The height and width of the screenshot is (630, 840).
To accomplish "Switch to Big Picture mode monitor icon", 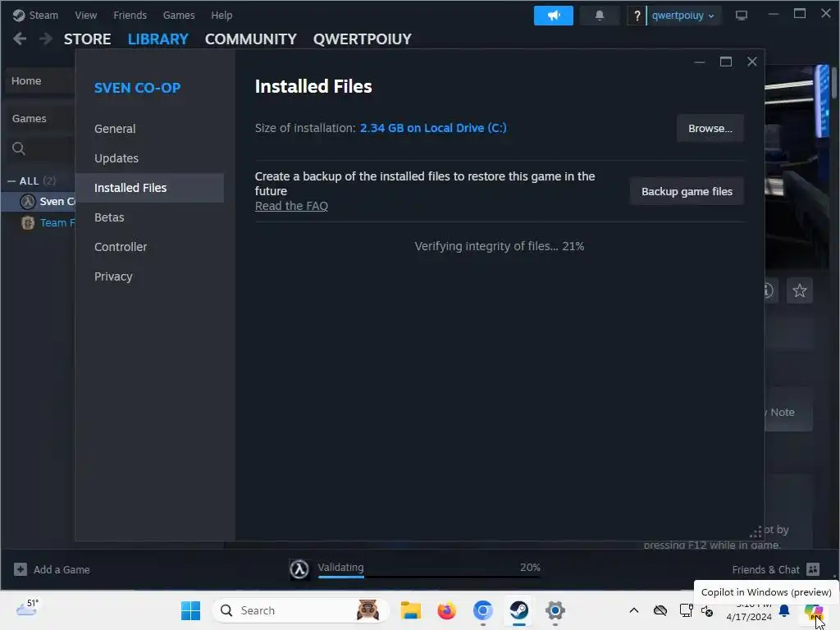I will (x=742, y=16).
